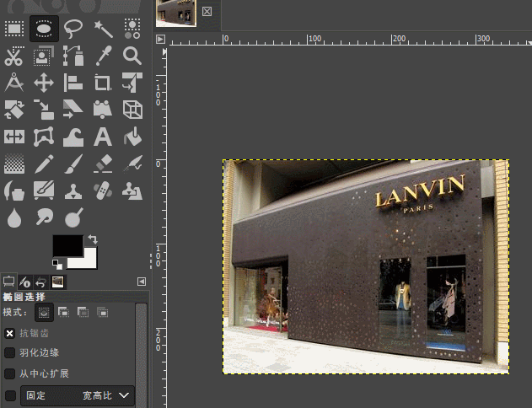Select the Crop tool
Screen dimensions: 532x408
tap(103, 83)
